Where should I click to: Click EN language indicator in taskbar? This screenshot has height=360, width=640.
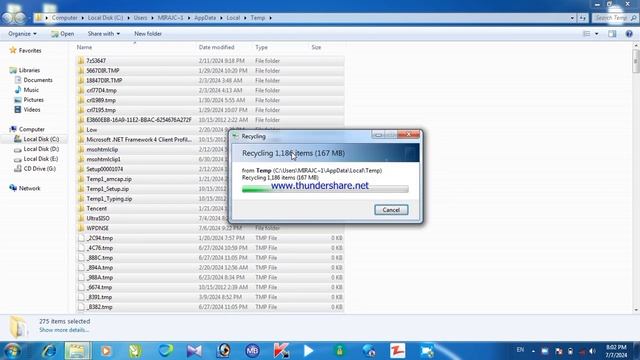click(520, 350)
